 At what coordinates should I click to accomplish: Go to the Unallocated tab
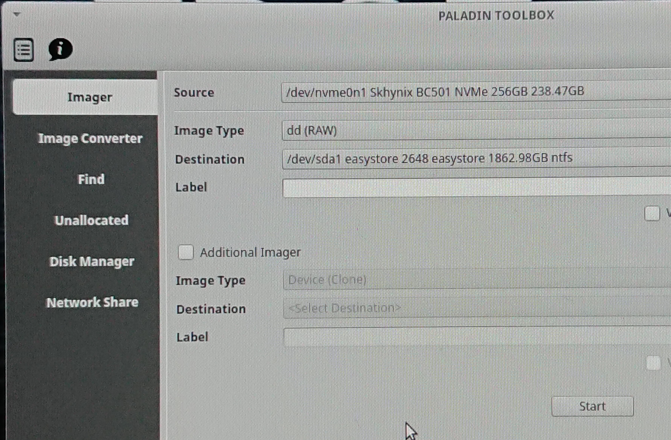pyautogui.click(x=92, y=220)
